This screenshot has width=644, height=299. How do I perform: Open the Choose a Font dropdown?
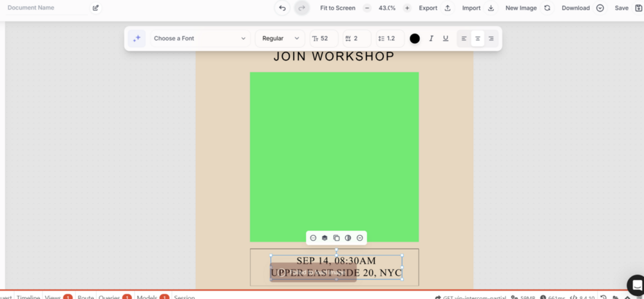click(x=200, y=38)
